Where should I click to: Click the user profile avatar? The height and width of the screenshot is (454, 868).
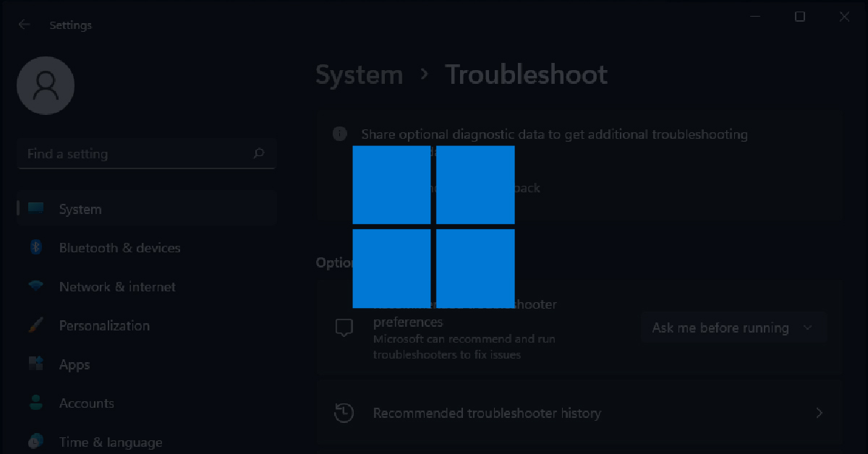tap(45, 85)
